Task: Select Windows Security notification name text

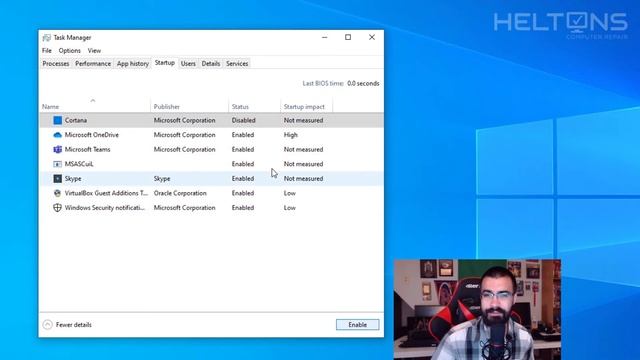Action: click(x=105, y=208)
